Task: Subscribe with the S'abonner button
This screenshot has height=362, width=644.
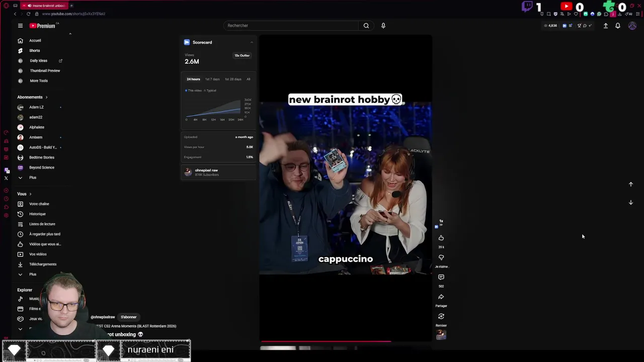Action: (129, 317)
